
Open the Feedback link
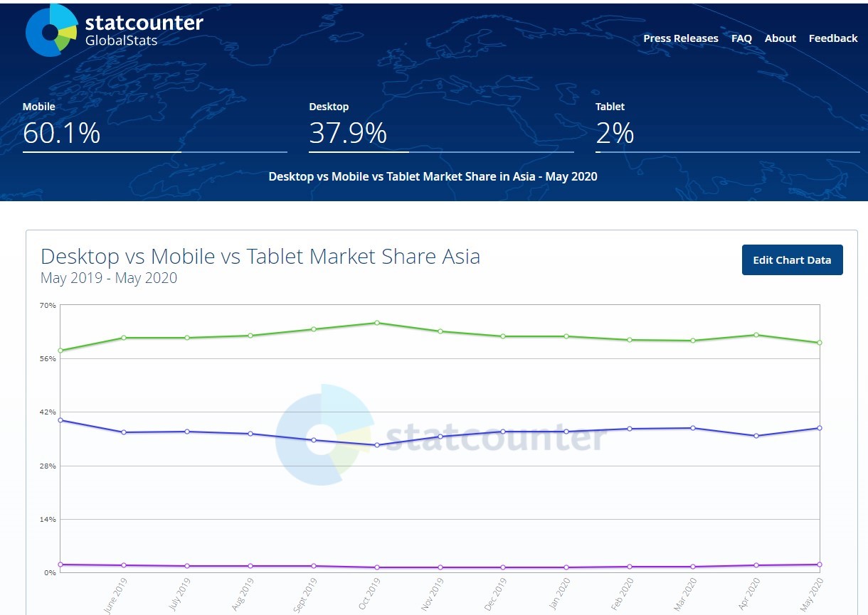(x=832, y=38)
